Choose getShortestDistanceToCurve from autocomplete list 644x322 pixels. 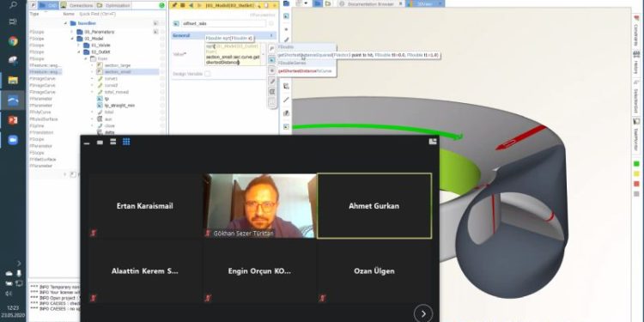pos(305,71)
